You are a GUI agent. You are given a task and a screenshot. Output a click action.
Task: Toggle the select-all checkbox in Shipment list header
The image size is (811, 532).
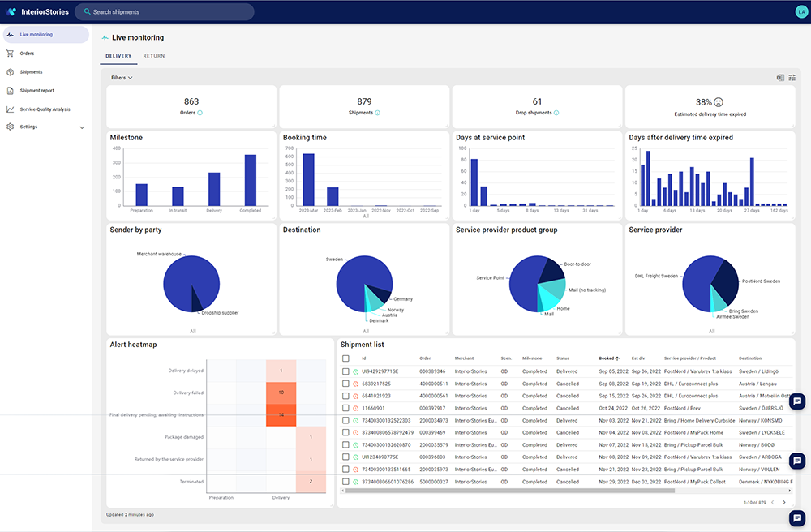[x=345, y=358]
